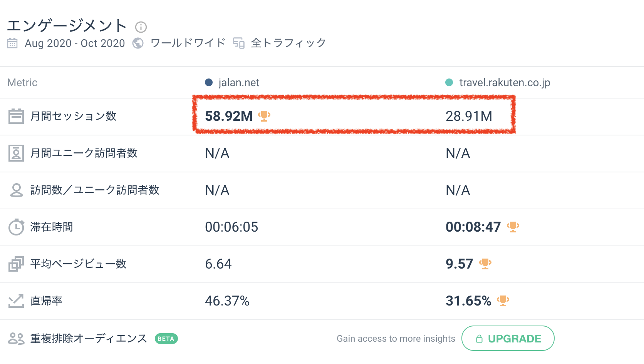
Task: Click the travel.rakuten.co.jp teal color dot
Action: [x=449, y=82]
